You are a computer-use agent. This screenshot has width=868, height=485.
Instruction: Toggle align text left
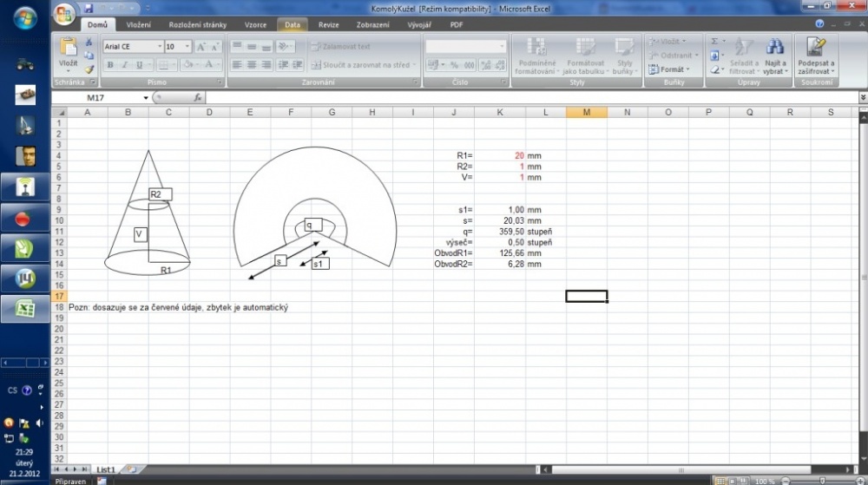[237, 65]
